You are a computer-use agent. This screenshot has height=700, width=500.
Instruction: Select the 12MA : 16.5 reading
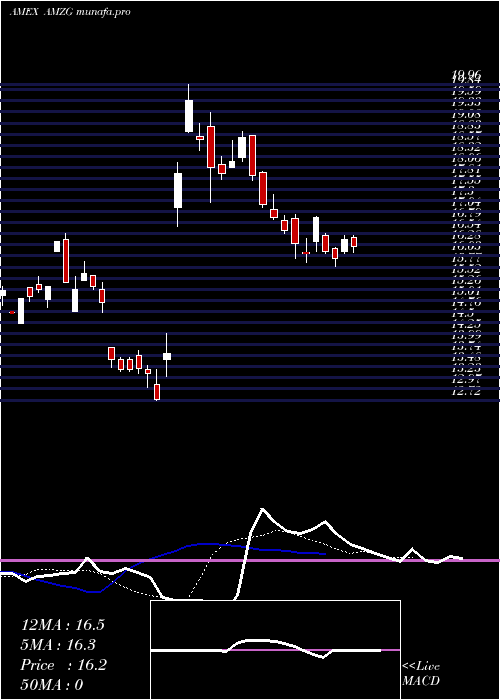coord(63,625)
